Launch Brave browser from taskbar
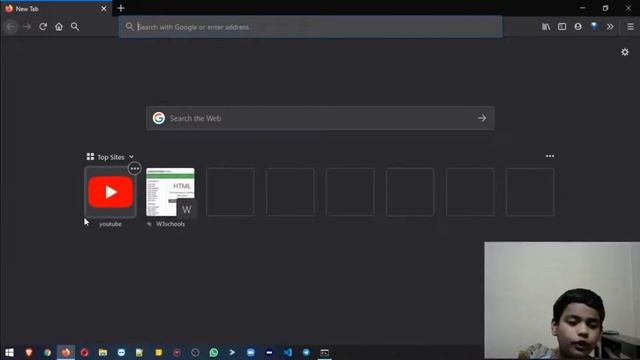Viewport: 640px width, 360px height. coord(29,353)
